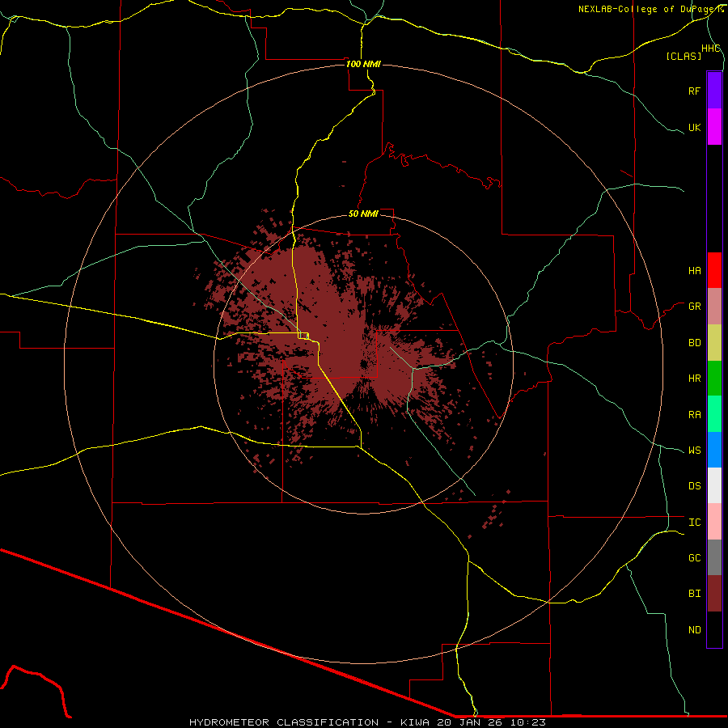Select the GR legend label

pyautogui.click(x=694, y=307)
